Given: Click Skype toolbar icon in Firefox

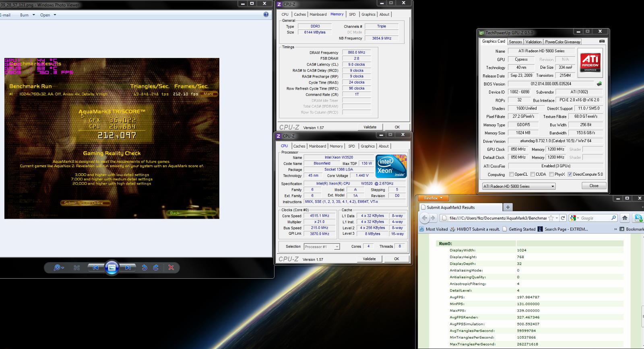Looking at the screenshot, I should 638,218.
